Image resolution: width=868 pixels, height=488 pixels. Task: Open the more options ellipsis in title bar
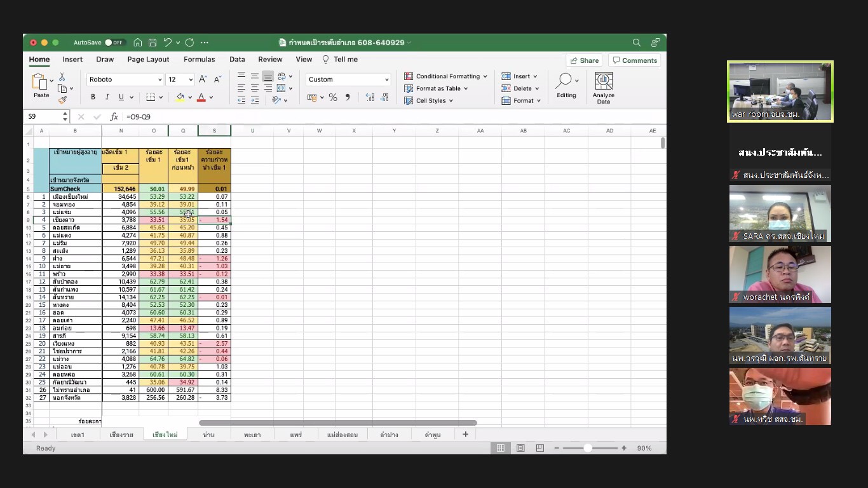coord(205,43)
